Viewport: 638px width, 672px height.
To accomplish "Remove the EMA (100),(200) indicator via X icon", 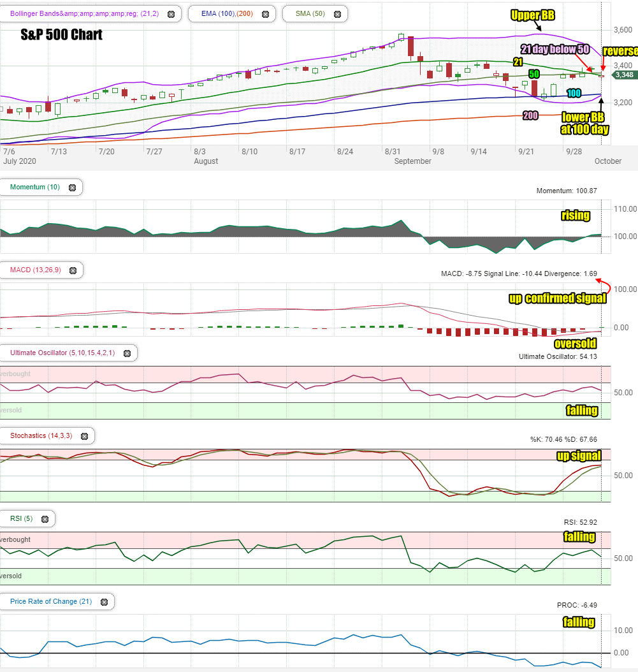I will pyautogui.click(x=265, y=14).
